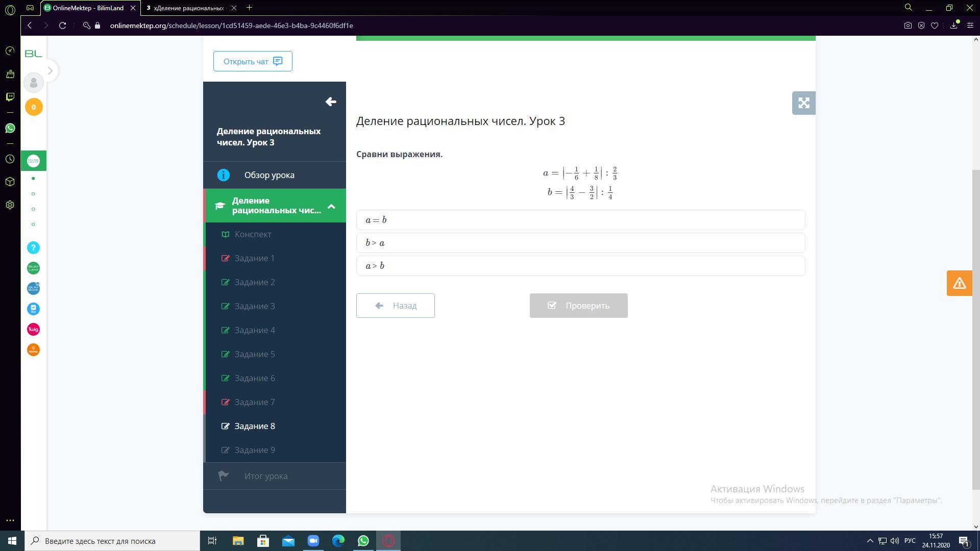Open Задание 9 in lesson list
Image resolution: width=980 pixels, height=551 pixels.
[x=255, y=450]
